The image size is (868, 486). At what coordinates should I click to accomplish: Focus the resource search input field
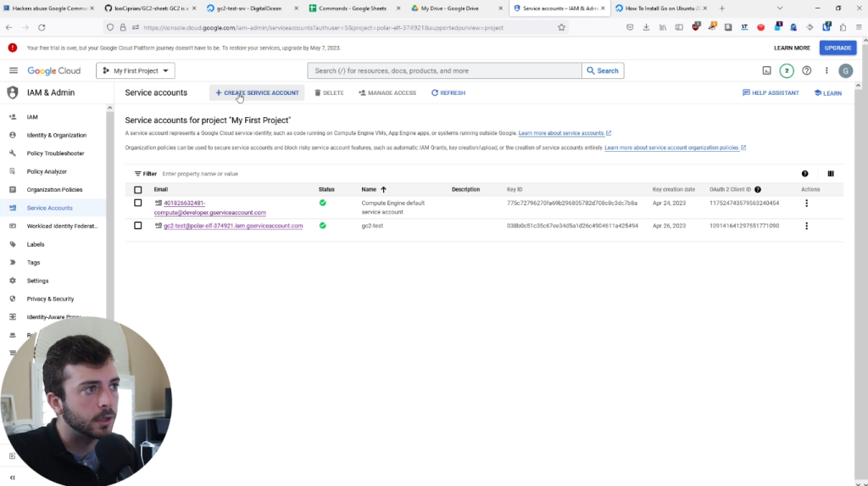445,70
